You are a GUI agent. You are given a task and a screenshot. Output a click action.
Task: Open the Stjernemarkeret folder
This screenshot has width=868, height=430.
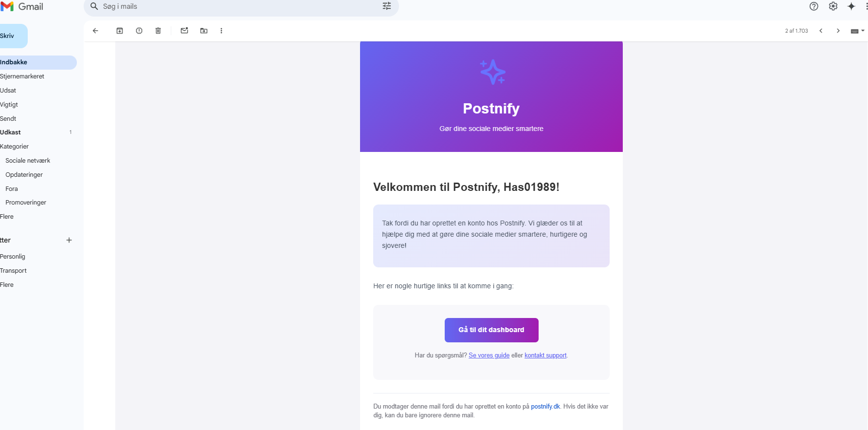tap(22, 76)
